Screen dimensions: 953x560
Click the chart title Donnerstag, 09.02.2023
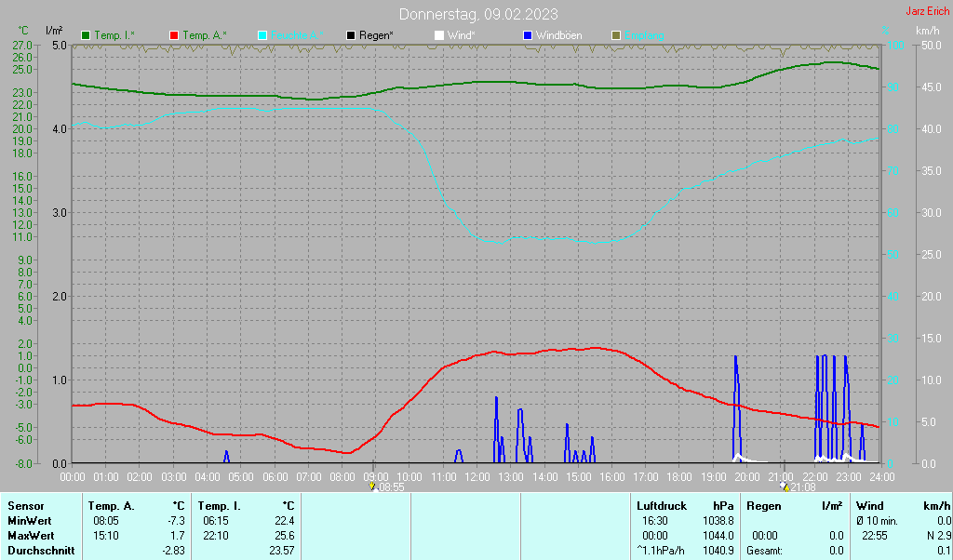pyautogui.click(x=478, y=14)
